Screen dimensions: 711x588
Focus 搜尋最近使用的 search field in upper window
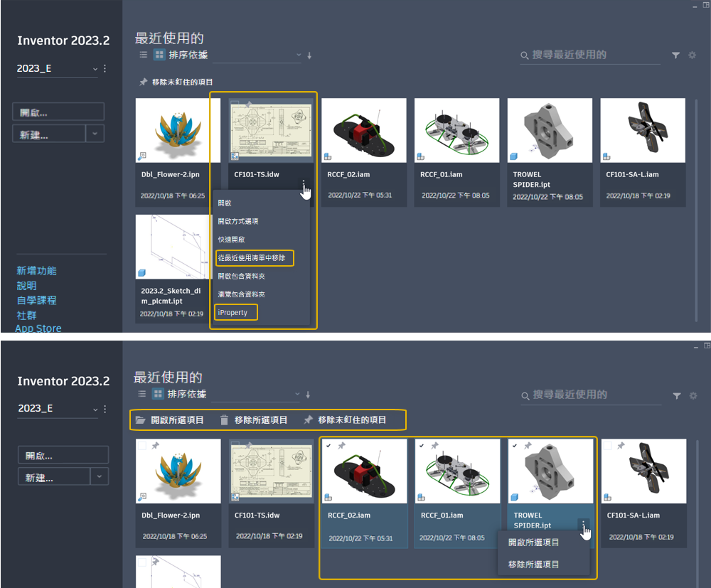(590, 55)
